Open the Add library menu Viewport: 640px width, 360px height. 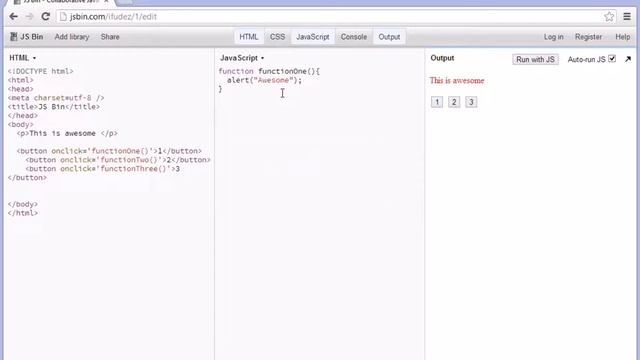(x=72, y=37)
